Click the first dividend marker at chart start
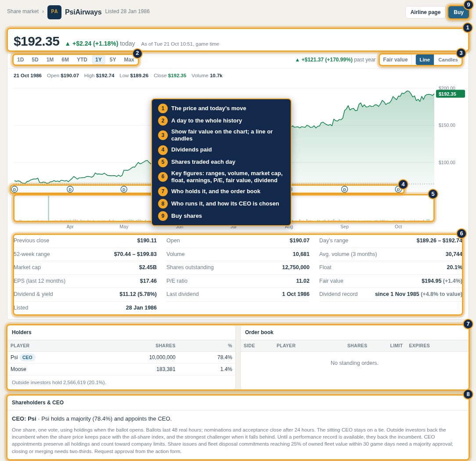 (x=14, y=189)
